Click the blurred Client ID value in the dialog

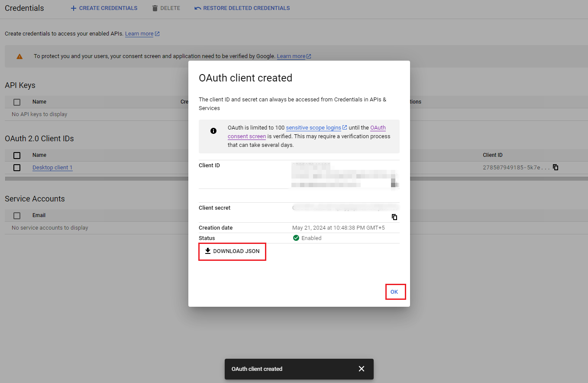tap(345, 175)
